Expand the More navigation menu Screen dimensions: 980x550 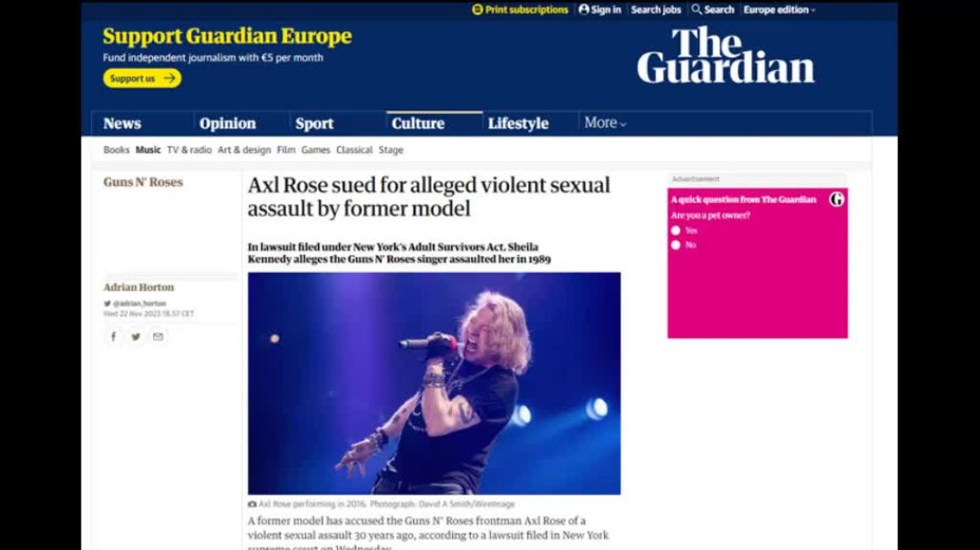coord(605,123)
